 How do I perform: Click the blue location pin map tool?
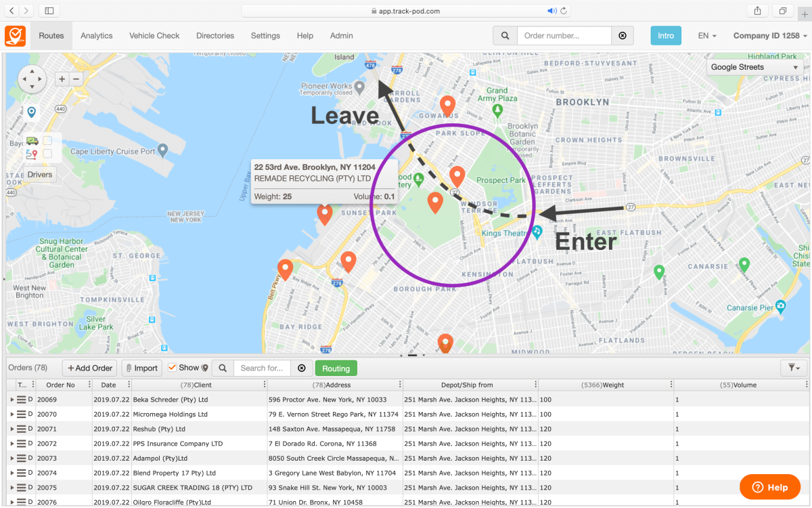point(31,112)
